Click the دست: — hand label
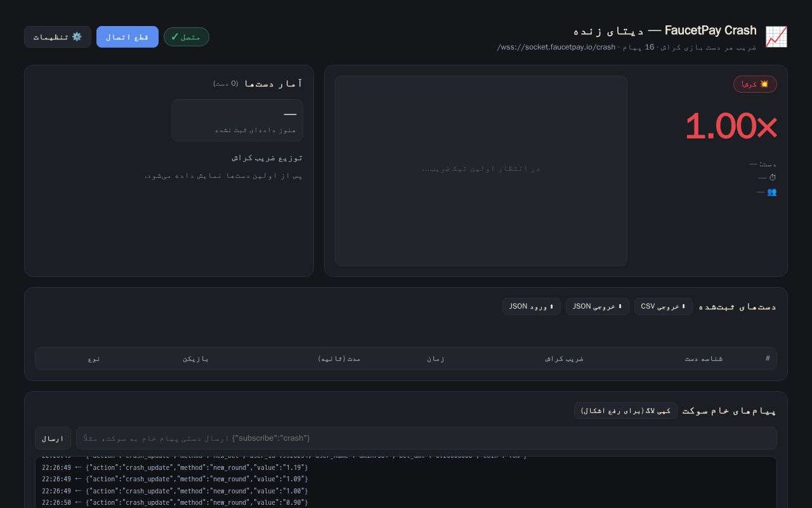The image size is (812, 508). (763, 164)
